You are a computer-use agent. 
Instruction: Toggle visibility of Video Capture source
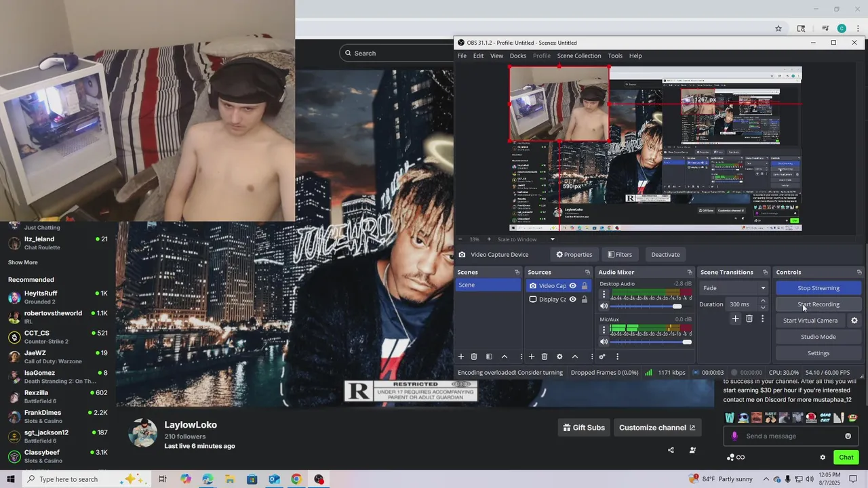(x=573, y=286)
